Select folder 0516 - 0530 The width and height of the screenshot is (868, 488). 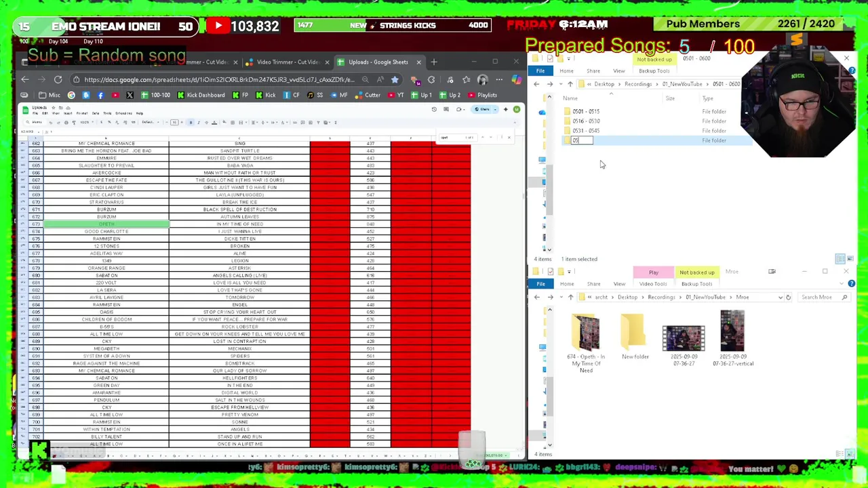(x=586, y=121)
